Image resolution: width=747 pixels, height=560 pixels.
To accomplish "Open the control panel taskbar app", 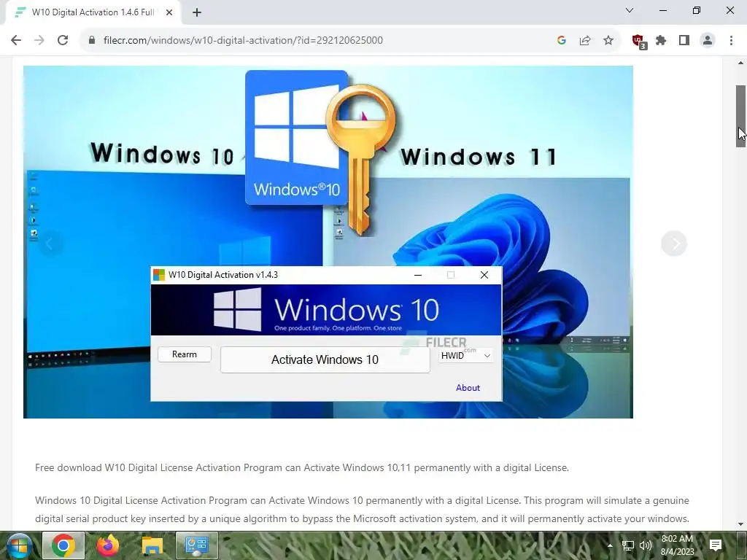I will (x=197, y=545).
